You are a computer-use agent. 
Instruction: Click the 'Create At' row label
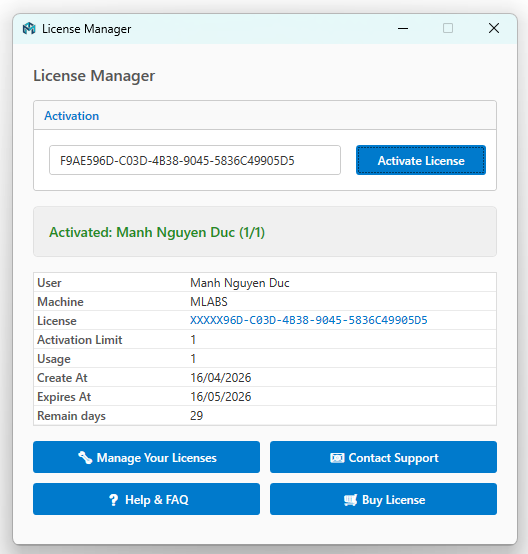pyautogui.click(x=62, y=378)
